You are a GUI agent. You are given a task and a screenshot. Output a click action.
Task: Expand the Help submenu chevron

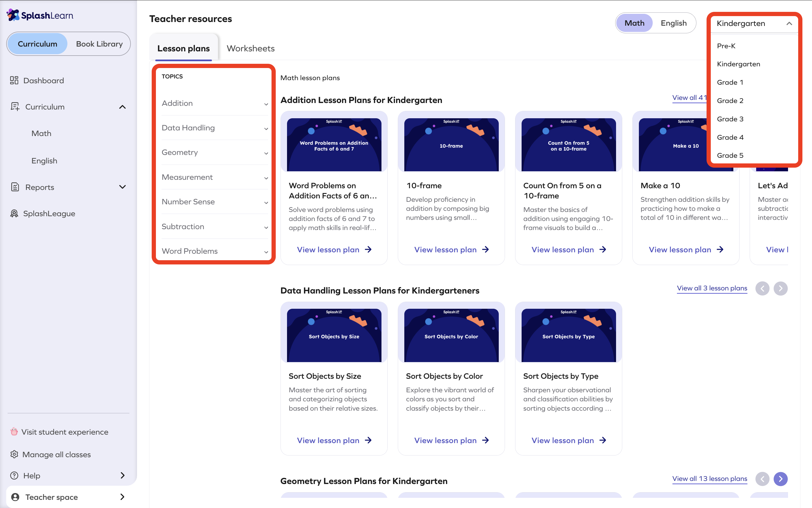coord(122,476)
